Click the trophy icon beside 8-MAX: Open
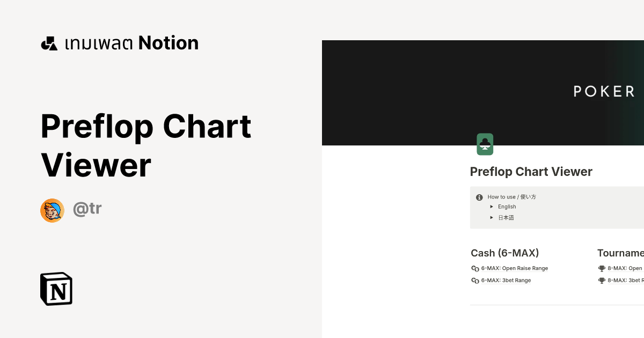Viewport: 644px width, 338px height. click(602, 268)
